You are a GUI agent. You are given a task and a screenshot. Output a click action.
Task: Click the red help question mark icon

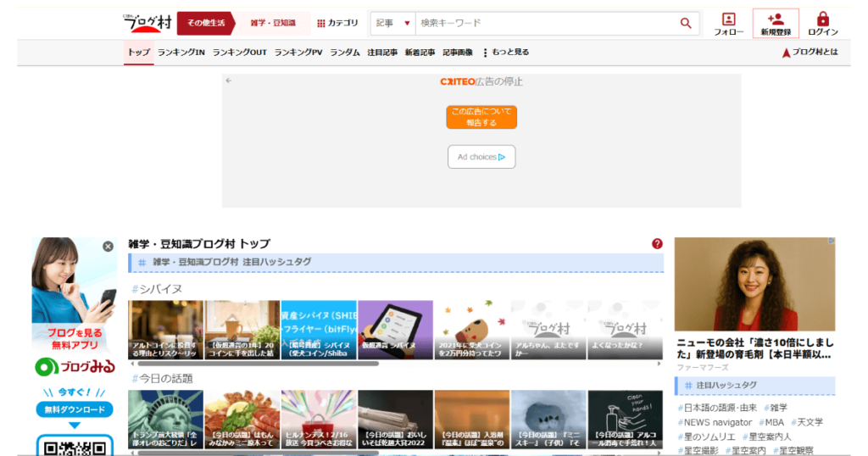[x=657, y=244]
